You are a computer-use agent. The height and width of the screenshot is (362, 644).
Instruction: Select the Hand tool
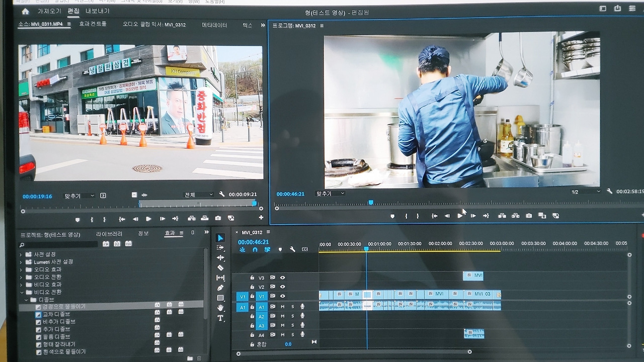(x=220, y=308)
